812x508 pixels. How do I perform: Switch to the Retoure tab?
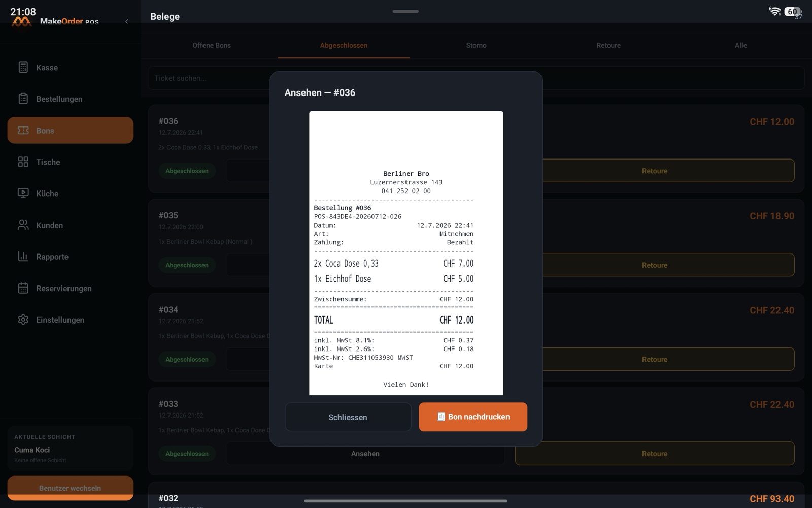coord(608,45)
